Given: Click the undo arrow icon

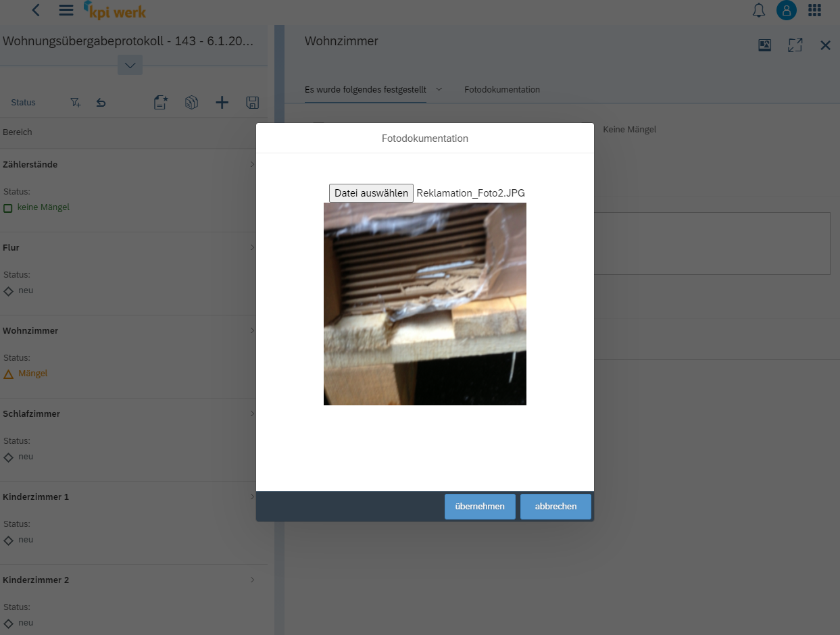Looking at the screenshot, I should point(101,102).
